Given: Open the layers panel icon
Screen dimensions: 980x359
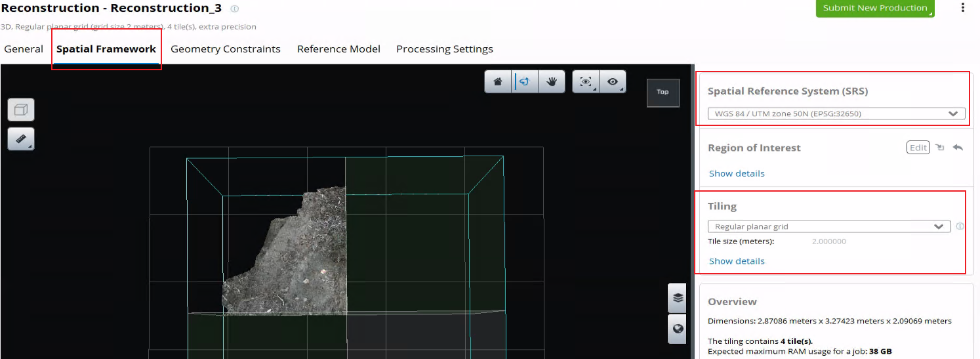Looking at the screenshot, I should click(678, 298).
